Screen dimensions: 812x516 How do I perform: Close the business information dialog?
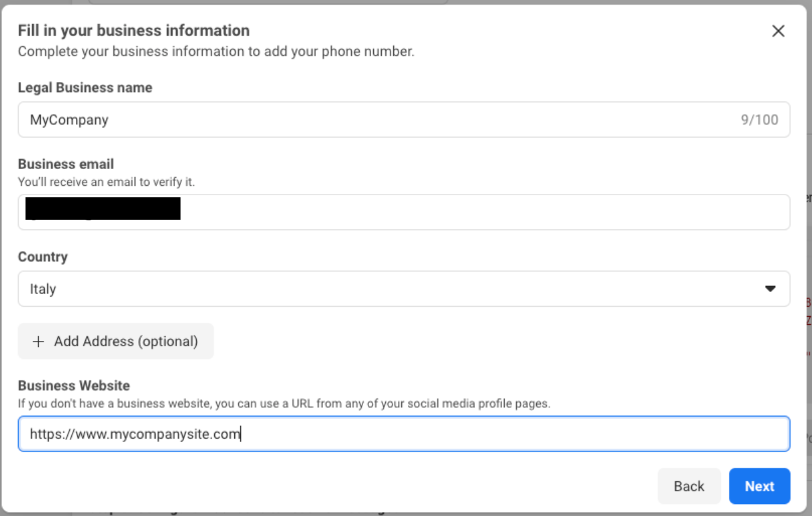tap(778, 31)
